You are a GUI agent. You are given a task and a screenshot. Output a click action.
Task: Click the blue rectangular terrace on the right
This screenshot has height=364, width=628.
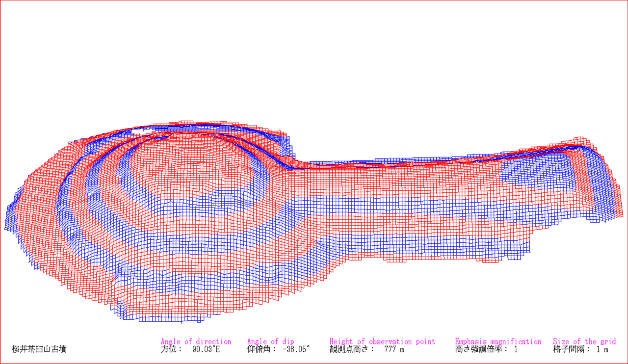(x=536, y=172)
